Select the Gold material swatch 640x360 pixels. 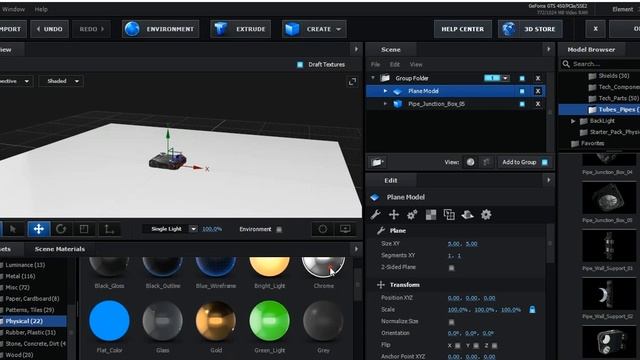[x=216, y=321]
